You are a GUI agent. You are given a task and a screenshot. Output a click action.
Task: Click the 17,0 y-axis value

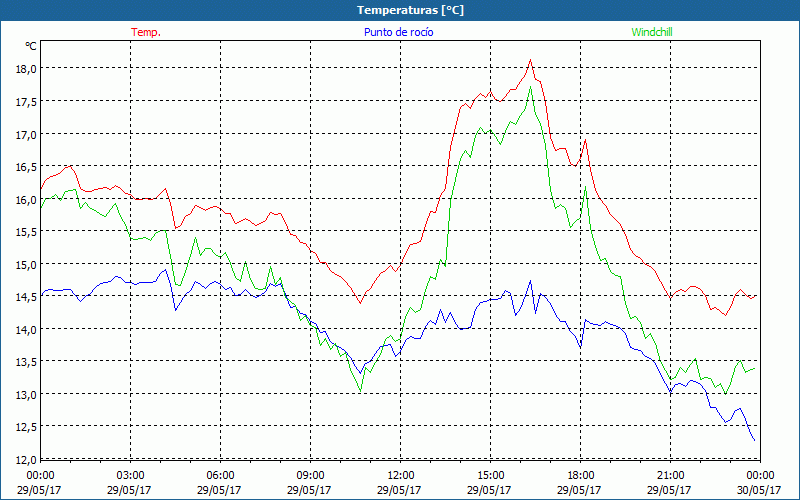click(x=26, y=135)
